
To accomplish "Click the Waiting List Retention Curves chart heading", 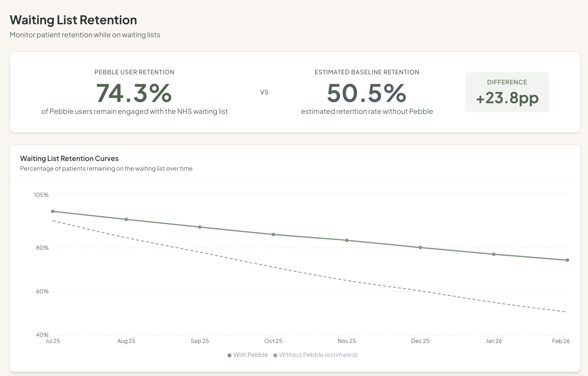I will pos(69,158).
